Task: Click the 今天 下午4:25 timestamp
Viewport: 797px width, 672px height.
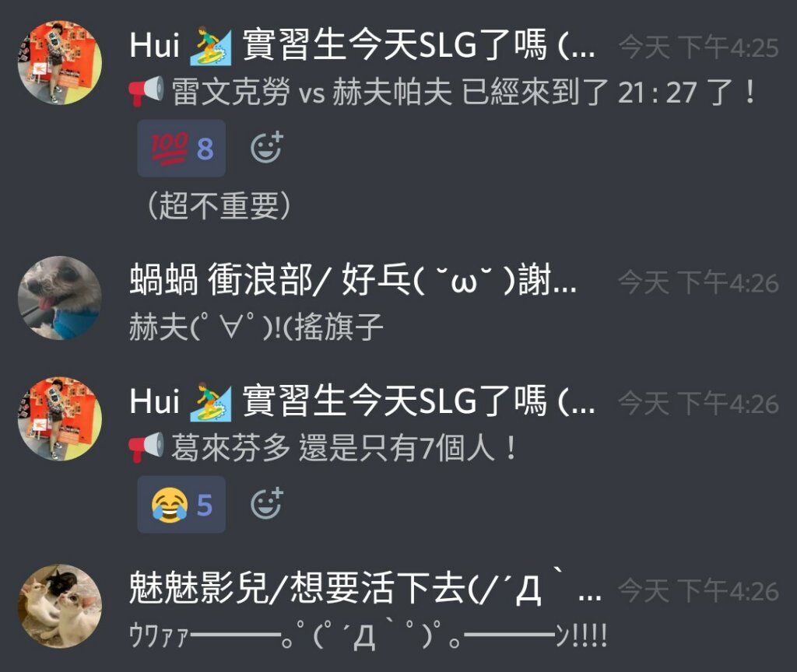Action: 698,47
